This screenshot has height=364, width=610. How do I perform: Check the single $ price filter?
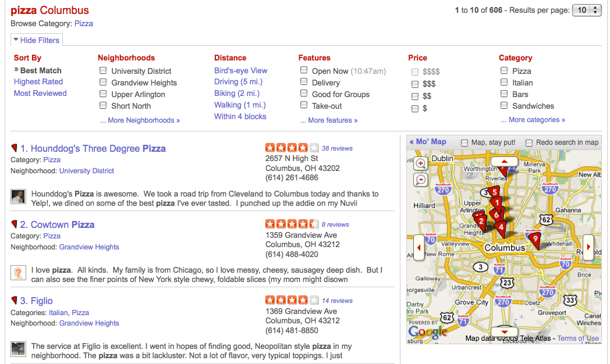[x=414, y=109]
